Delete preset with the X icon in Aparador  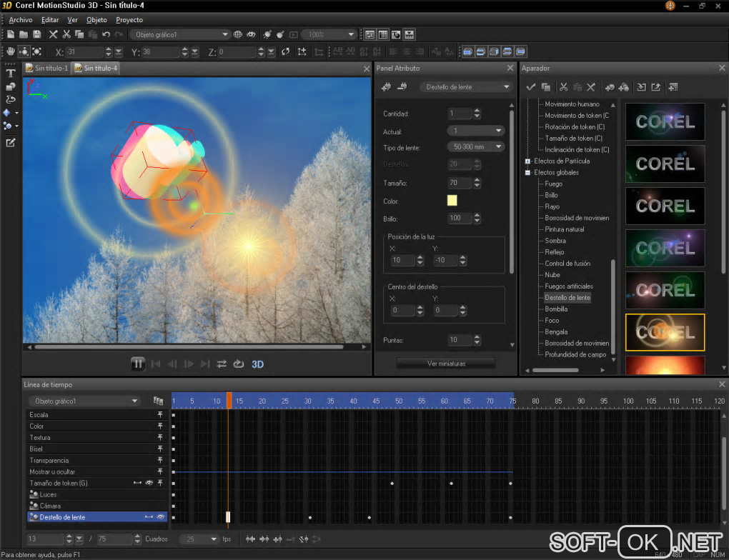[x=591, y=87]
